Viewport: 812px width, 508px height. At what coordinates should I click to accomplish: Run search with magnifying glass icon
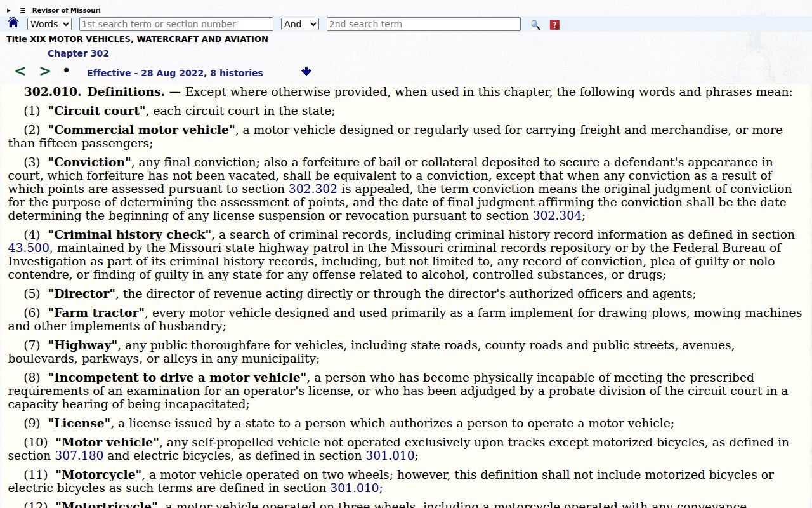(535, 25)
